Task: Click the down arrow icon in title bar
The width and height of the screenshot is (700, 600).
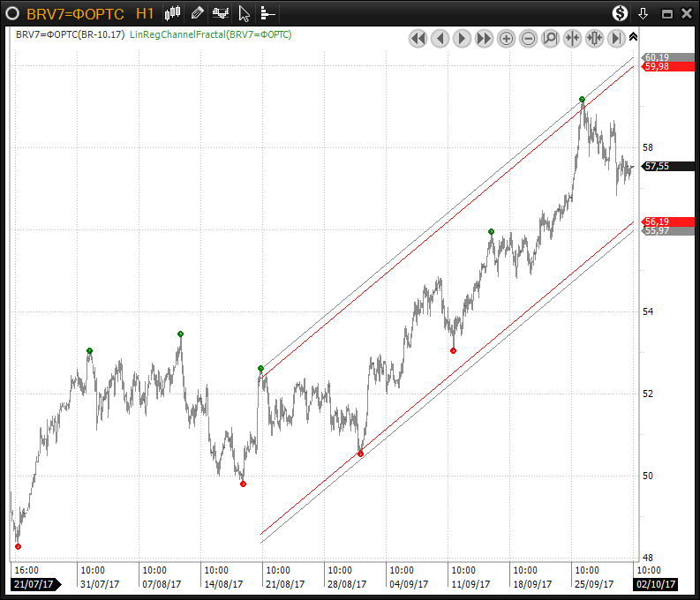Action: coord(644,13)
